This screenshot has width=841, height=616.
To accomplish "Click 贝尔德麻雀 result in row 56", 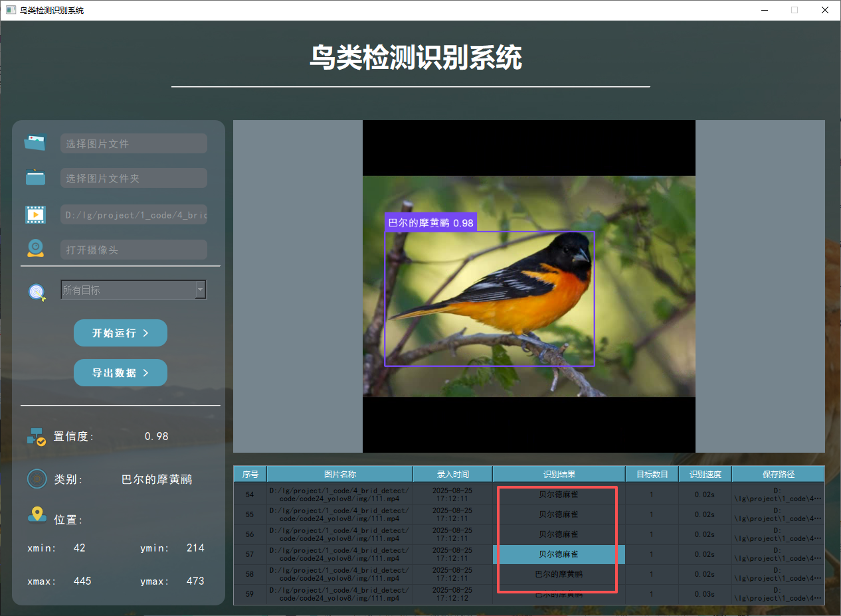I will point(559,534).
